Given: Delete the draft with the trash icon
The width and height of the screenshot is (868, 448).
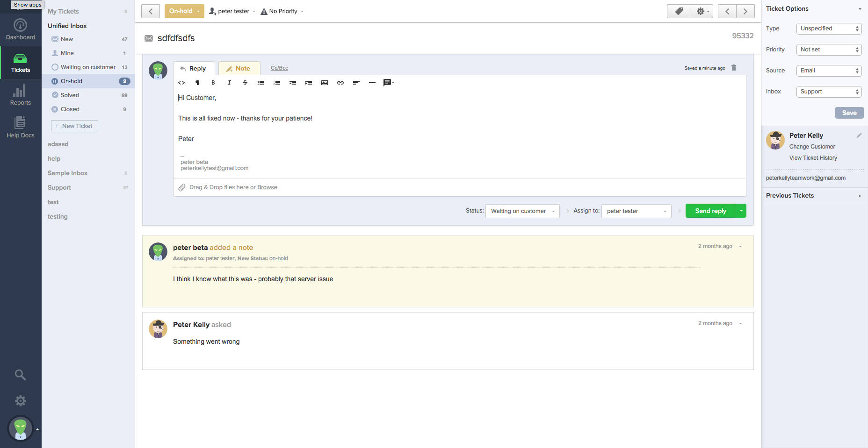Looking at the screenshot, I should [734, 68].
